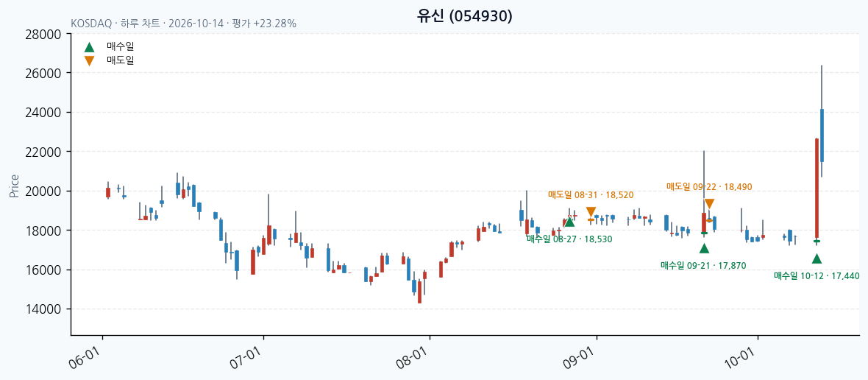Click the 28000 y-axis label
This screenshot has height=380, width=868.
click(x=43, y=34)
